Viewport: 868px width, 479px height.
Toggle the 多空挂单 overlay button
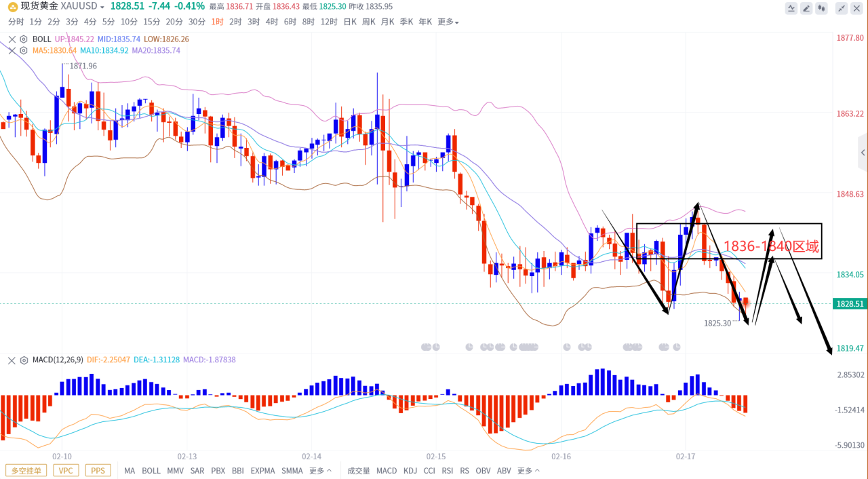(26, 470)
